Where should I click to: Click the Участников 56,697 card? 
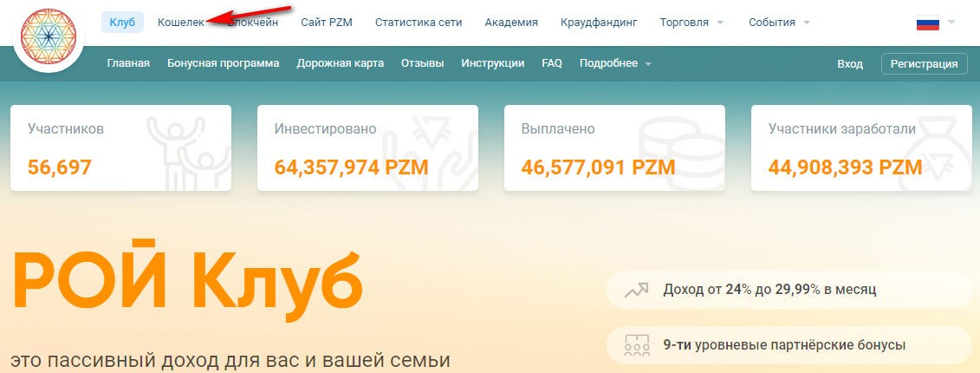(x=120, y=147)
